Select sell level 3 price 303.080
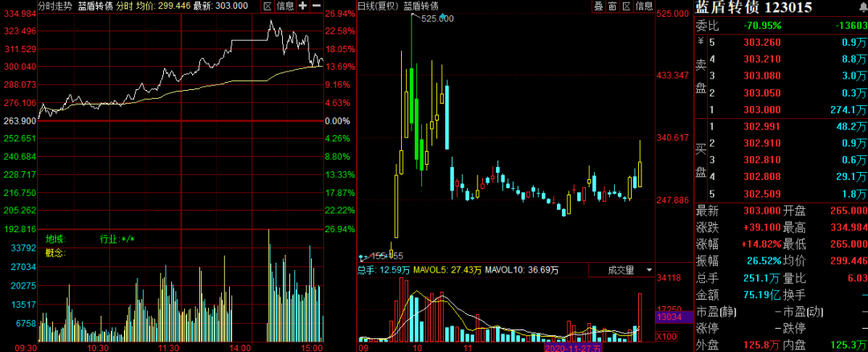 click(763, 76)
